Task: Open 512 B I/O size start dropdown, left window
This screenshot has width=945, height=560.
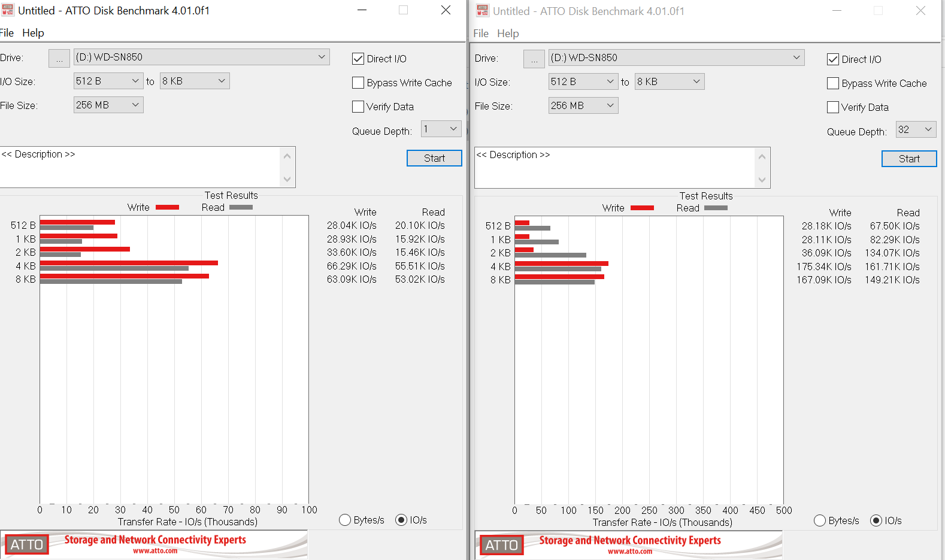Action: pos(108,81)
